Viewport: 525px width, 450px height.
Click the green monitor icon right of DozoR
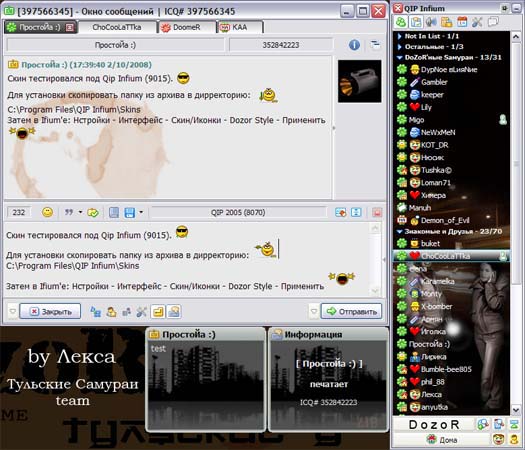[x=514, y=425]
